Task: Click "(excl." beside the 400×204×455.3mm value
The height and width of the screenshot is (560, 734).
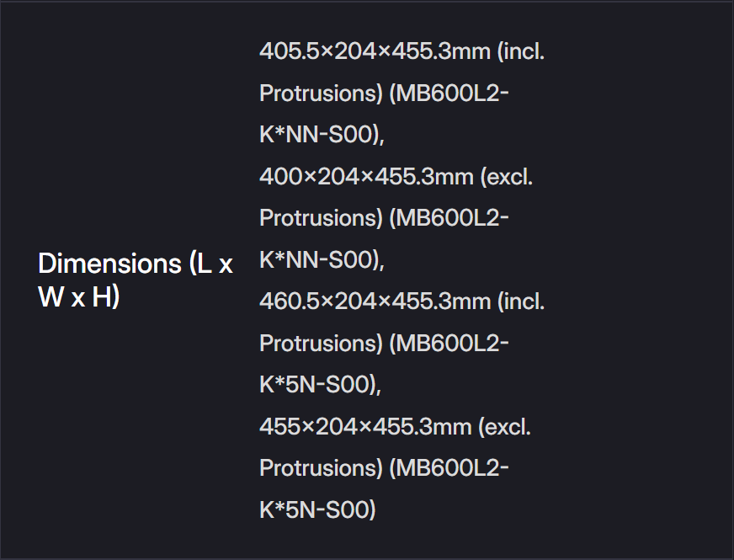Action: (505, 177)
